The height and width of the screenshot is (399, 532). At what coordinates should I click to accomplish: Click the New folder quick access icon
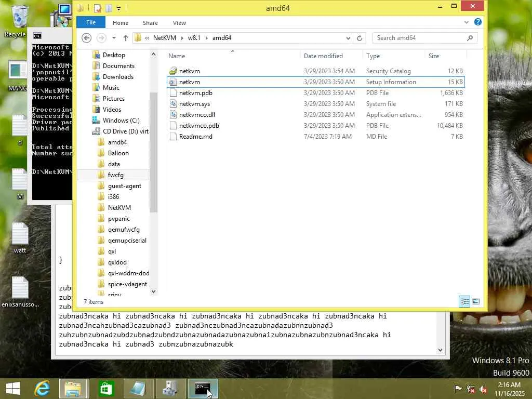tap(109, 8)
